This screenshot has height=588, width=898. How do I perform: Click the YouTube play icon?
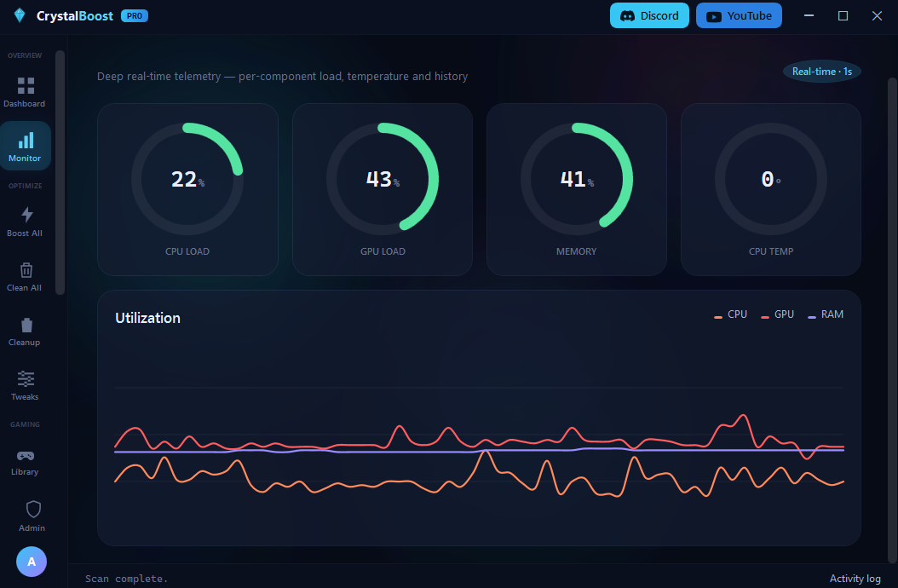click(x=714, y=17)
